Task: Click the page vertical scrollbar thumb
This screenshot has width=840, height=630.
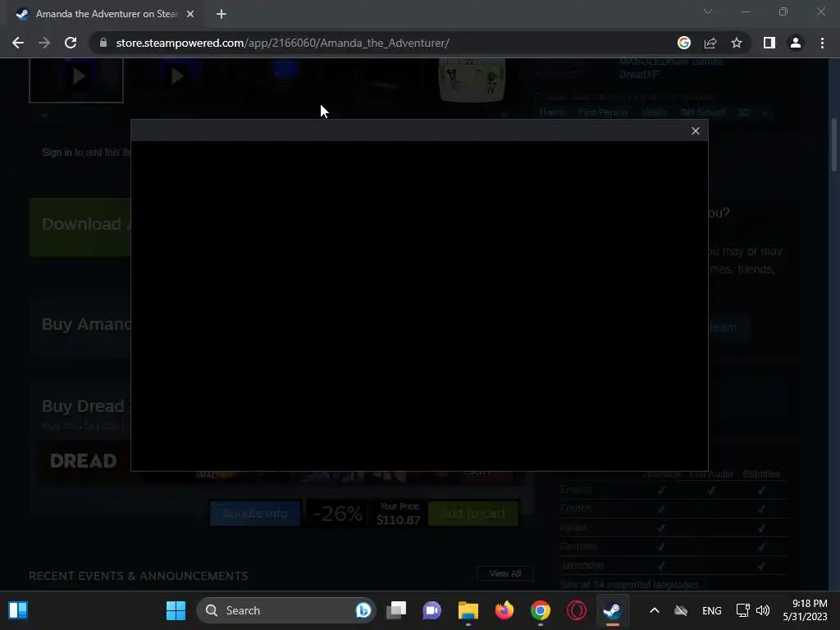Action: (834, 144)
